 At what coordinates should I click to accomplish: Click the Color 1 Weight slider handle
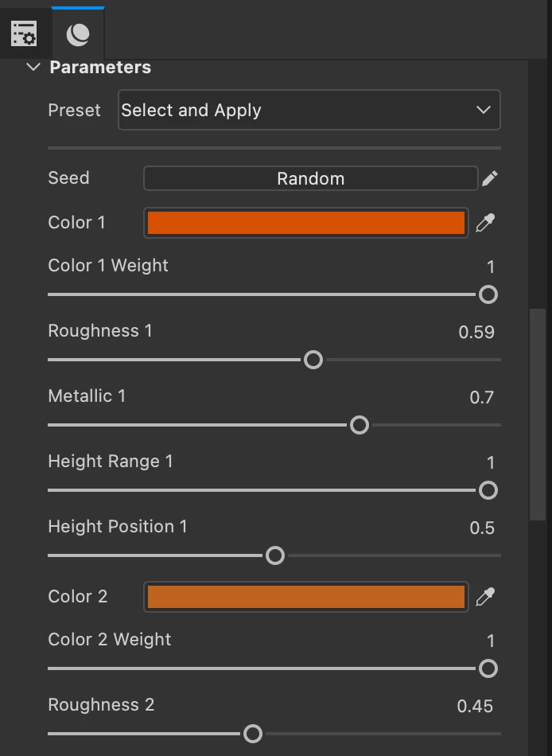pos(488,294)
